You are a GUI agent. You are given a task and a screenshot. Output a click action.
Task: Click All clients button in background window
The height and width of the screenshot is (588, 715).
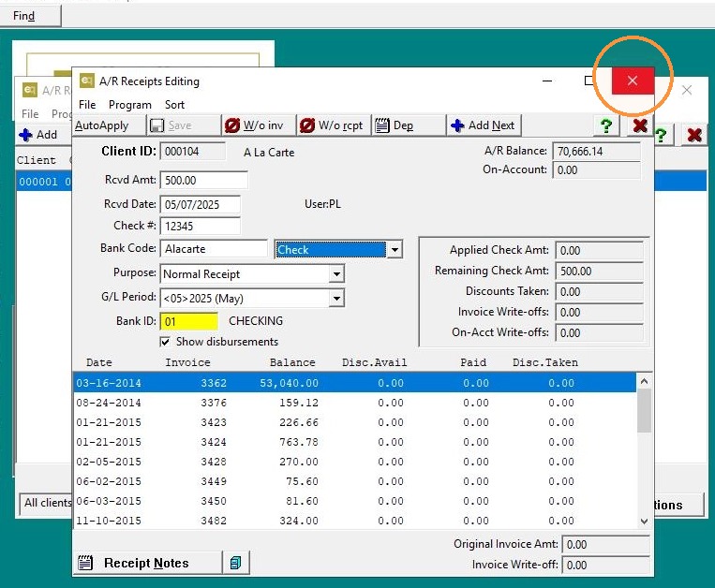point(46,503)
